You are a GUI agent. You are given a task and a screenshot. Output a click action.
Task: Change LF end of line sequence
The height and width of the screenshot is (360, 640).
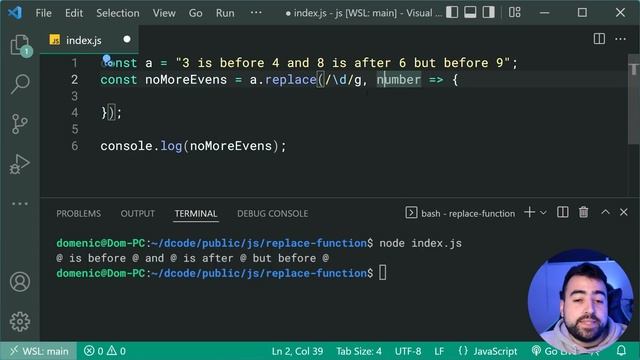point(439,351)
